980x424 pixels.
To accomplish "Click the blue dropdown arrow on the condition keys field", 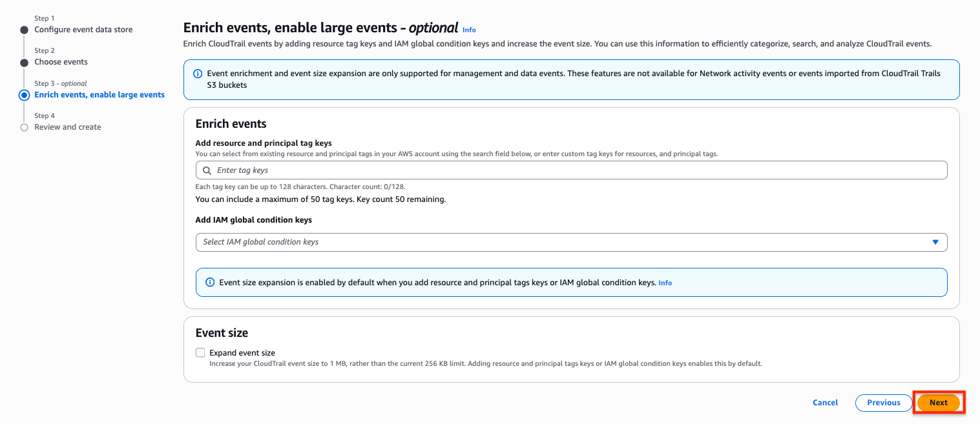I will pyautogui.click(x=935, y=241).
